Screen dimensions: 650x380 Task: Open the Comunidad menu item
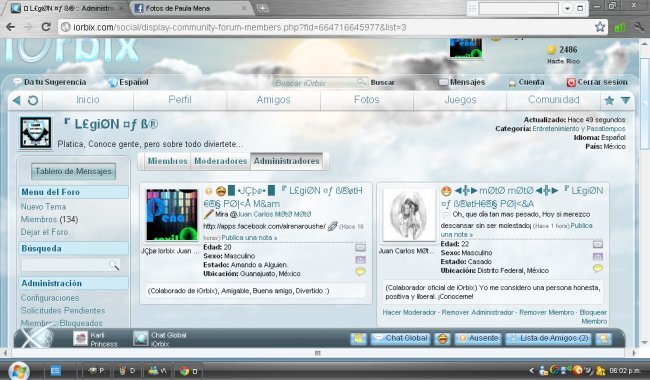coord(553,100)
